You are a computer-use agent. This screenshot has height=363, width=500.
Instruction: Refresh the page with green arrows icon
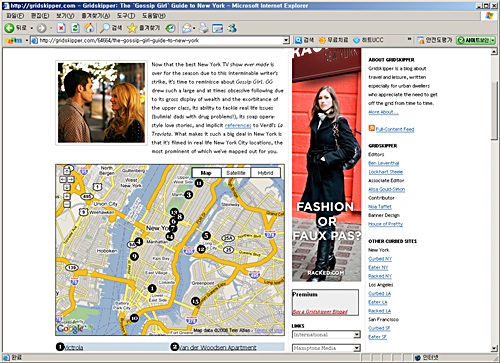75,28
